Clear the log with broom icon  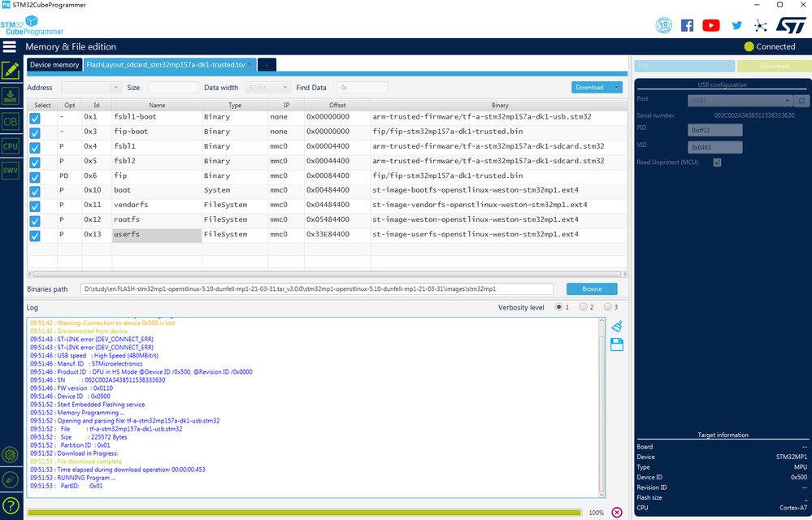click(x=617, y=326)
